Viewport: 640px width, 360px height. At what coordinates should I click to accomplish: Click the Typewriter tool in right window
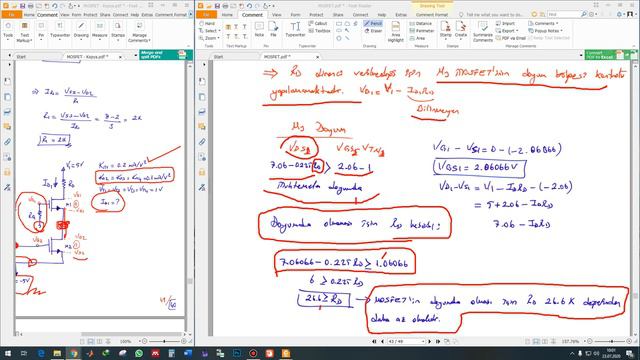click(x=295, y=29)
